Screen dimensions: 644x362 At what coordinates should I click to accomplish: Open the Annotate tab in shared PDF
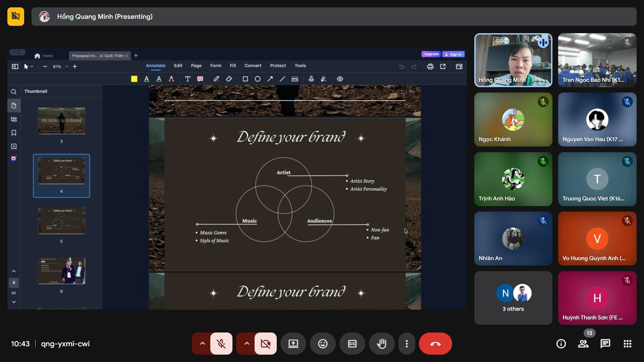(155, 66)
